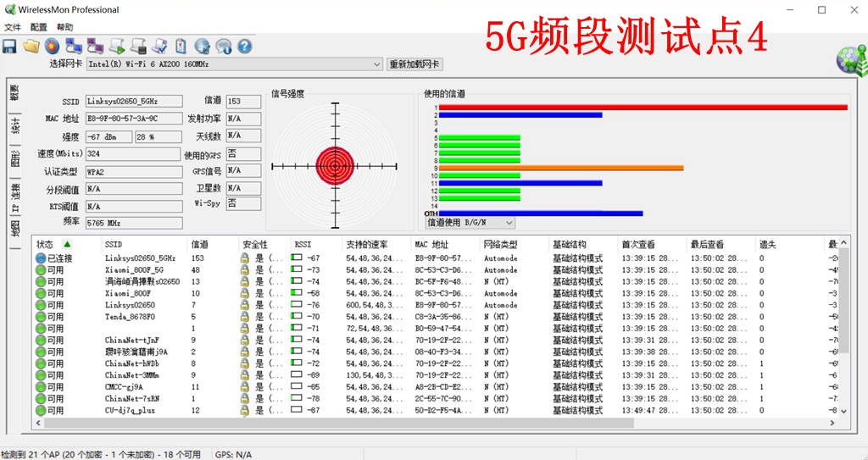This screenshot has width=868, height=460.
Task: Stop logging with the black square scroll icon
Action: click(x=138, y=46)
